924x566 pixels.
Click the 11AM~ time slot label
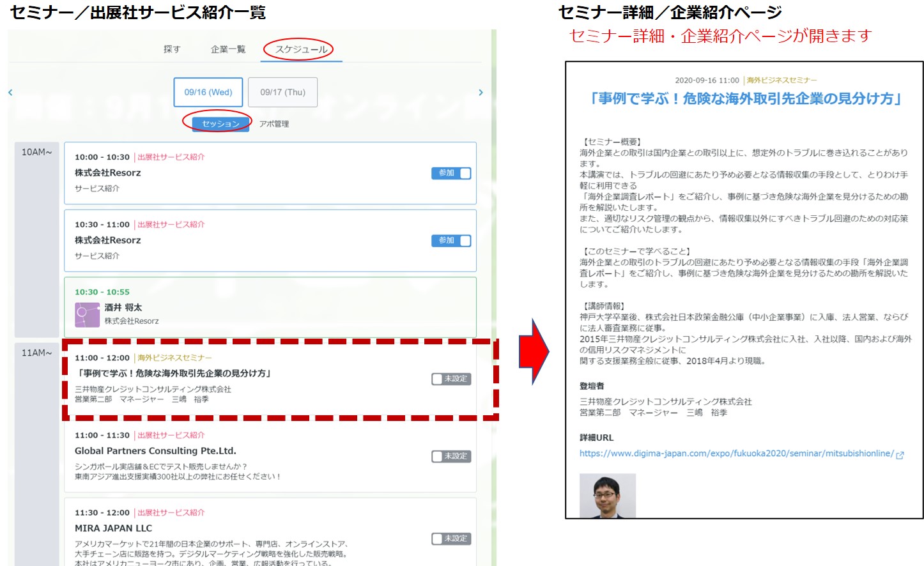tap(37, 353)
